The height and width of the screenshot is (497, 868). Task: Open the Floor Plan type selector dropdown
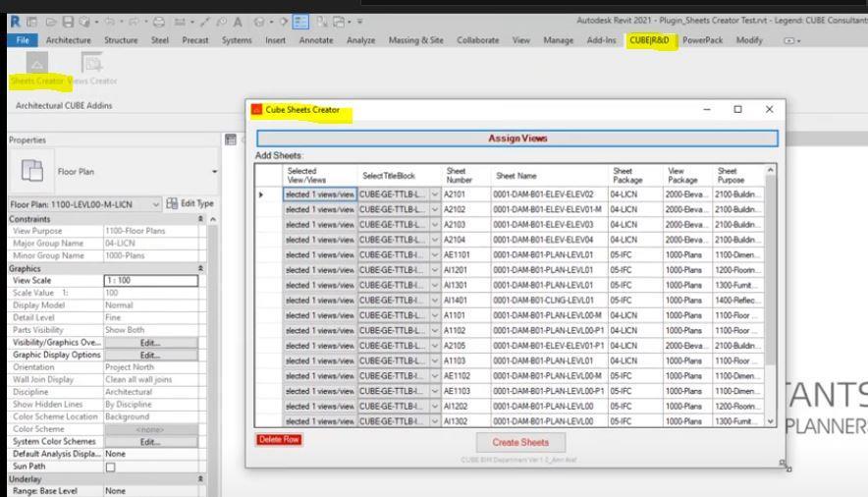(x=214, y=172)
